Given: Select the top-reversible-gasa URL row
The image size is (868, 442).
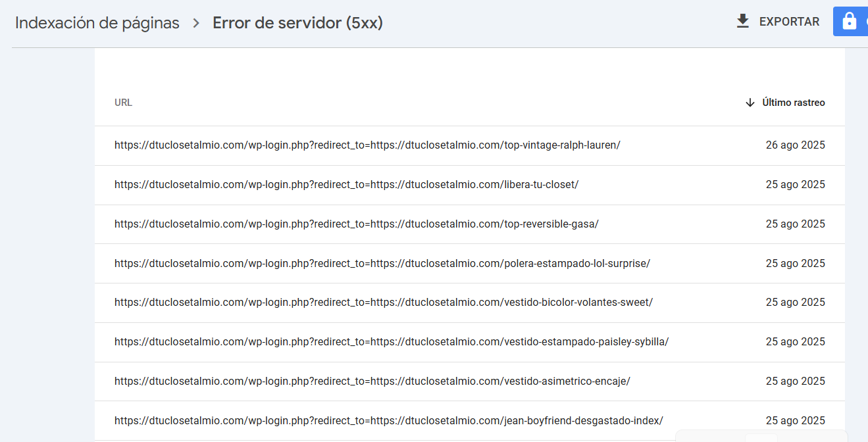Looking at the screenshot, I should pyautogui.click(x=356, y=224).
